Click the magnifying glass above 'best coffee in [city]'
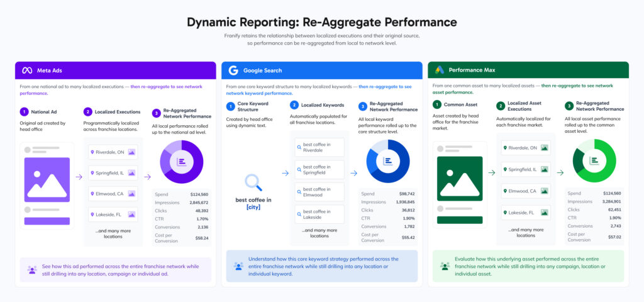 pos(253,182)
